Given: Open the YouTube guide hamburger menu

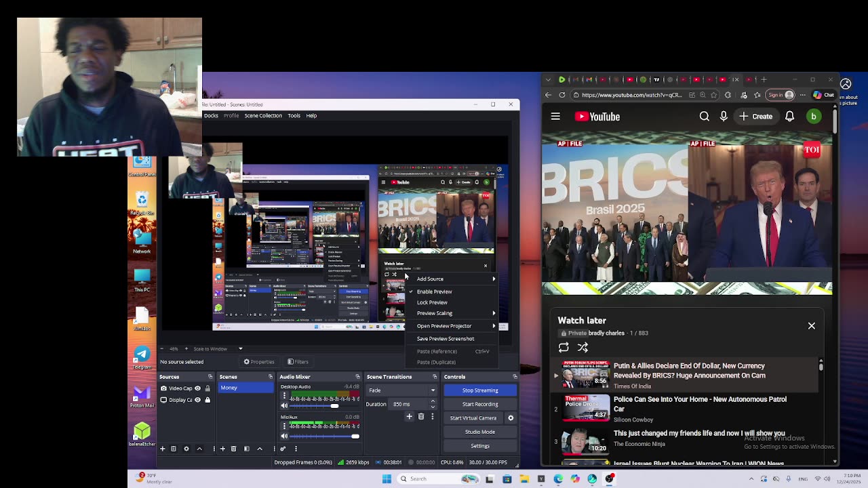Looking at the screenshot, I should tap(555, 117).
